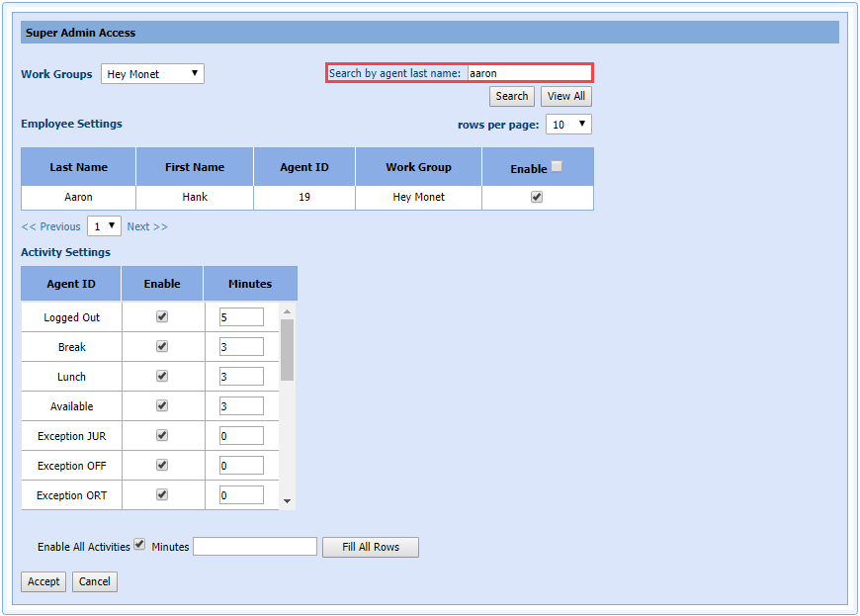
Task: Uncheck the Break activity checkbox
Action: click(x=162, y=346)
